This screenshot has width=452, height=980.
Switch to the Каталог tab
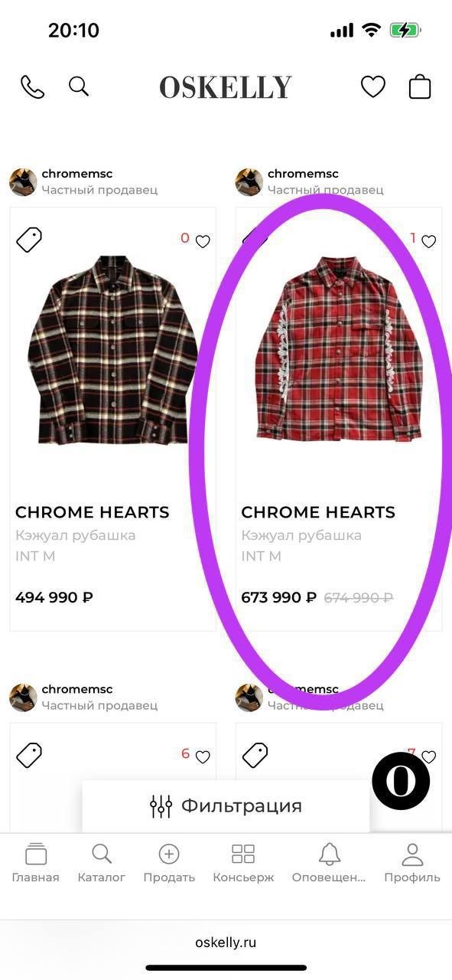click(102, 864)
